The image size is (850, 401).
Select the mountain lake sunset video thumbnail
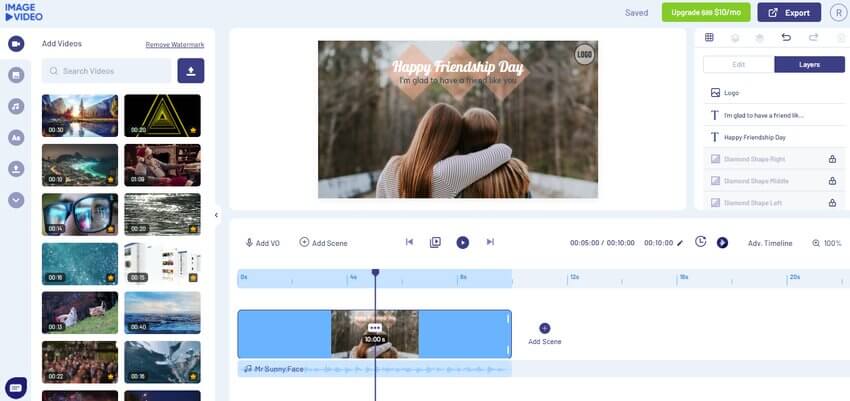click(x=80, y=115)
